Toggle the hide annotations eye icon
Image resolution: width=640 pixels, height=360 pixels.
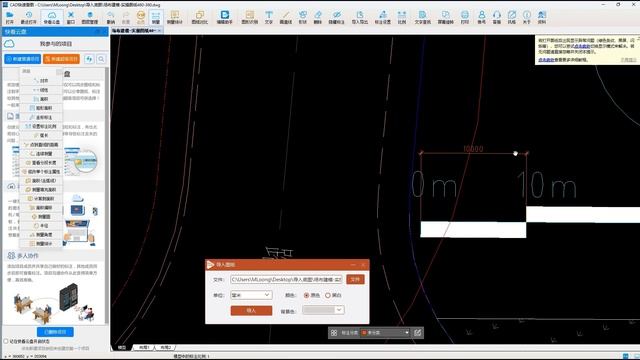click(336, 17)
